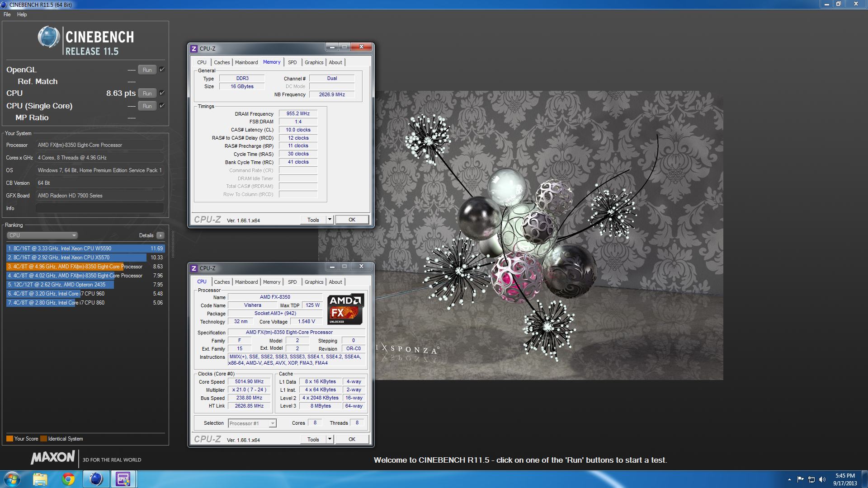Click the taskbar clock showing 5:45 PM
The width and height of the screenshot is (868, 488).
845,479
